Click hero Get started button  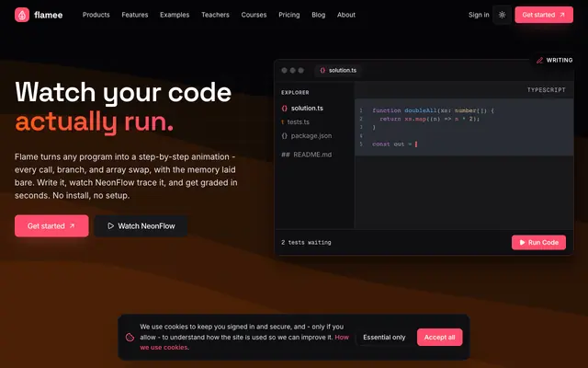pos(51,226)
